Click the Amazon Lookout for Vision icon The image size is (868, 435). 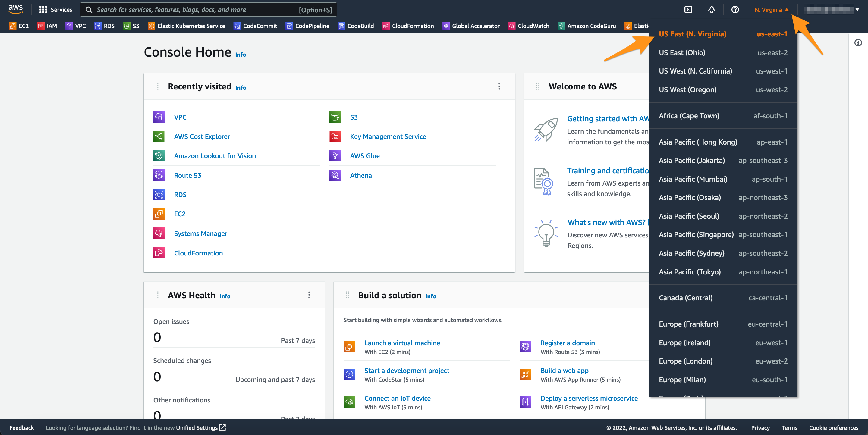[x=159, y=155]
